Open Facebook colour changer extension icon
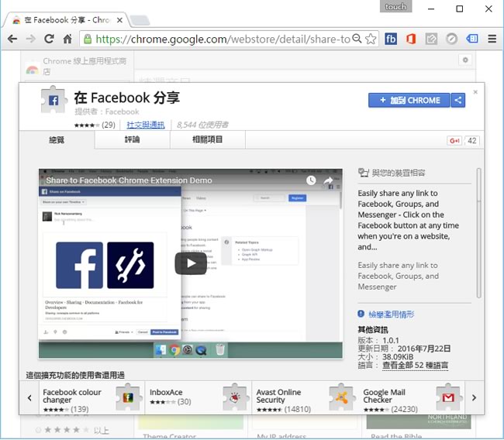The image size is (504, 440). click(128, 397)
